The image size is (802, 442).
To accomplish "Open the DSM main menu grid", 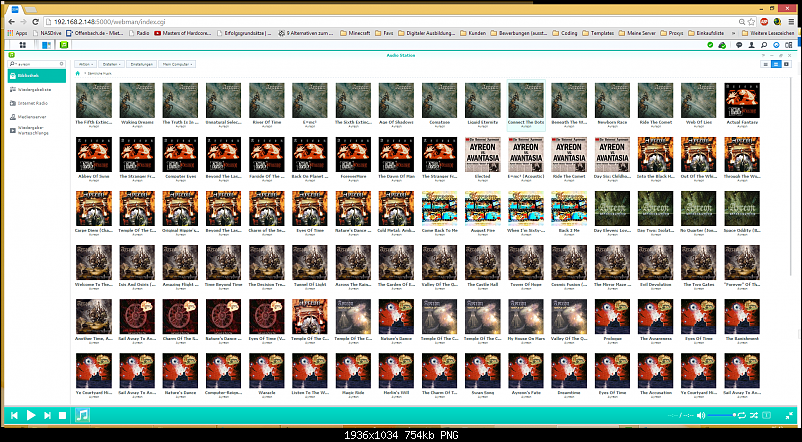I will pos(23,45).
